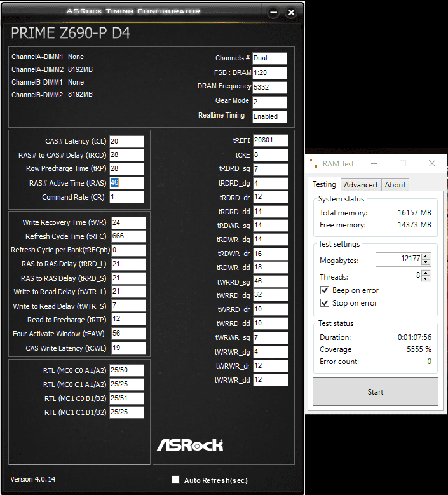
Task: Decrease Threads with the down arrow
Action: click(426, 278)
